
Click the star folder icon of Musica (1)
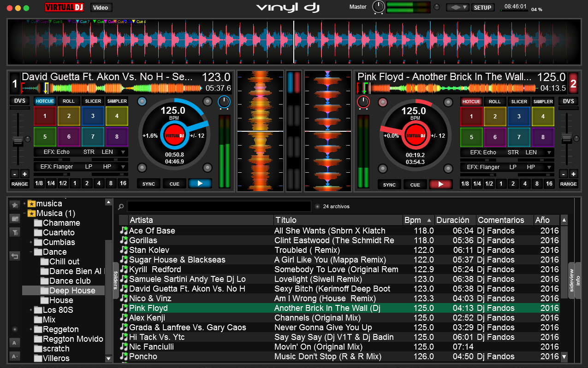[31, 213]
